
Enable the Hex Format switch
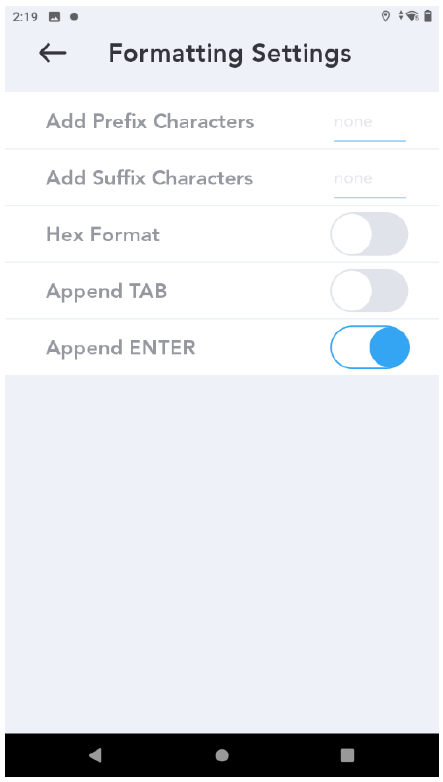[369, 234]
